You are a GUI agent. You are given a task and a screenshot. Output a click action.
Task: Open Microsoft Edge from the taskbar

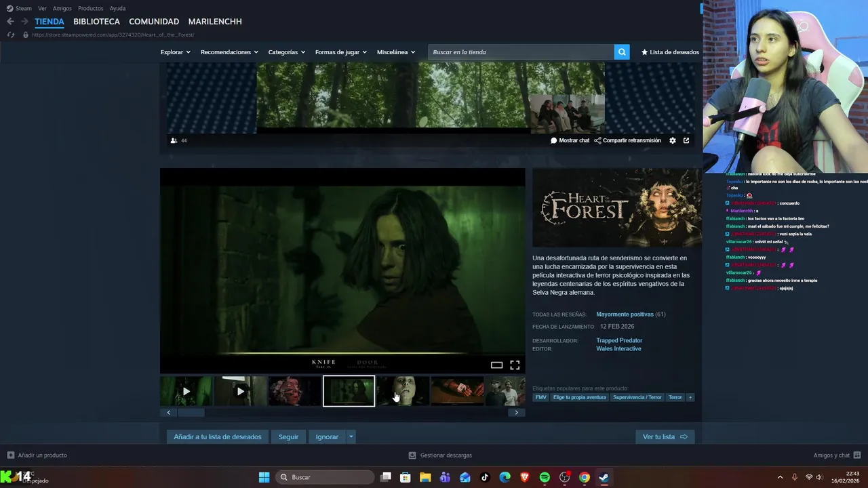coord(505,477)
